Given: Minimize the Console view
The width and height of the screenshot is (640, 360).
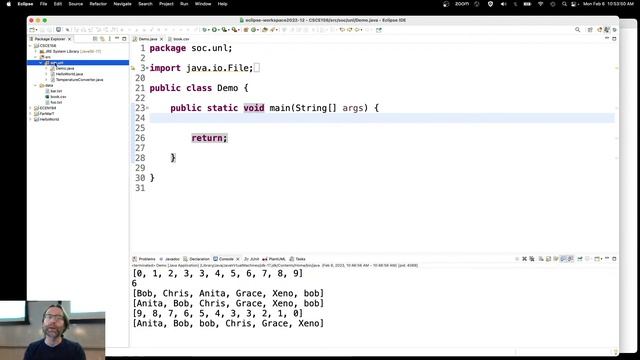Looking at the screenshot, I should pos(607,258).
